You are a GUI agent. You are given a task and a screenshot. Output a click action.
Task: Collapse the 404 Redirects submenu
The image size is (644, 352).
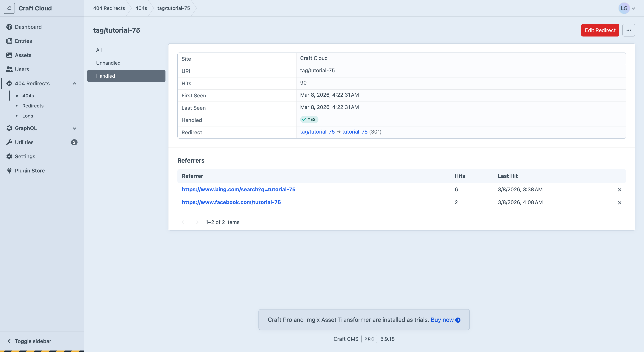coord(75,83)
